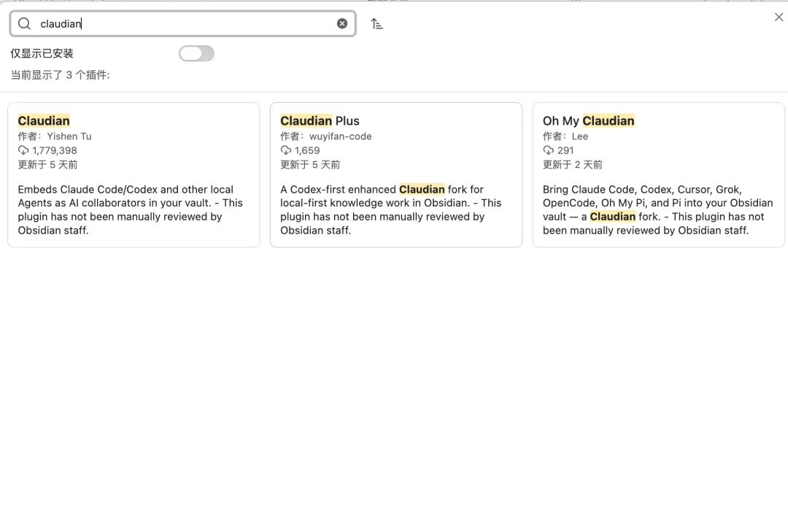Click the download icon beside 1,779,398

[x=23, y=150]
